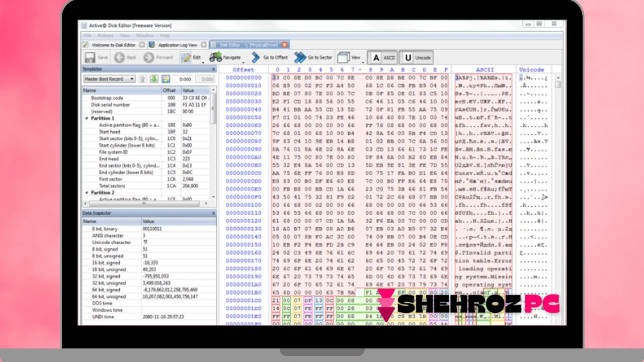Open the View windows toolbar button
Screen dimensions: 644x362
[x=349, y=57]
